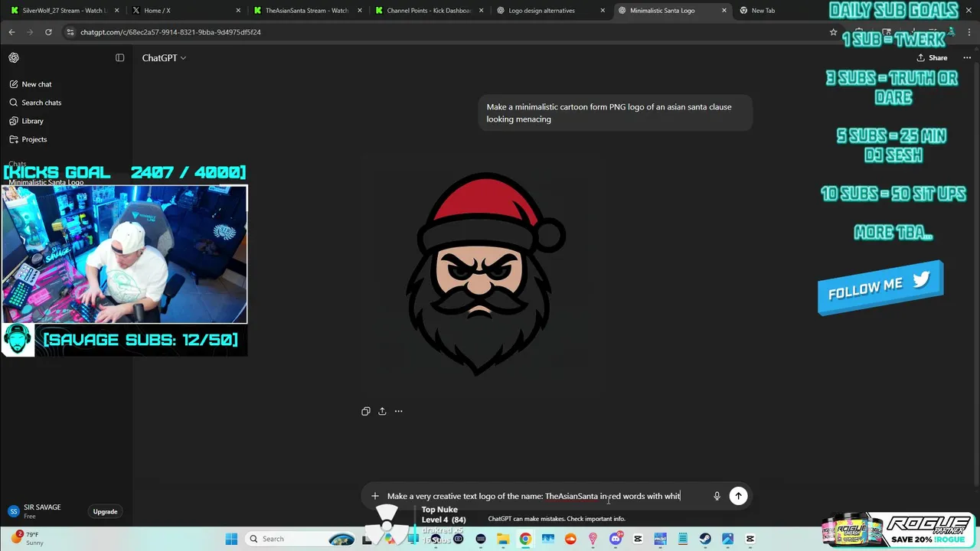Open the conversation options ellipsis menu

(967, 57)
